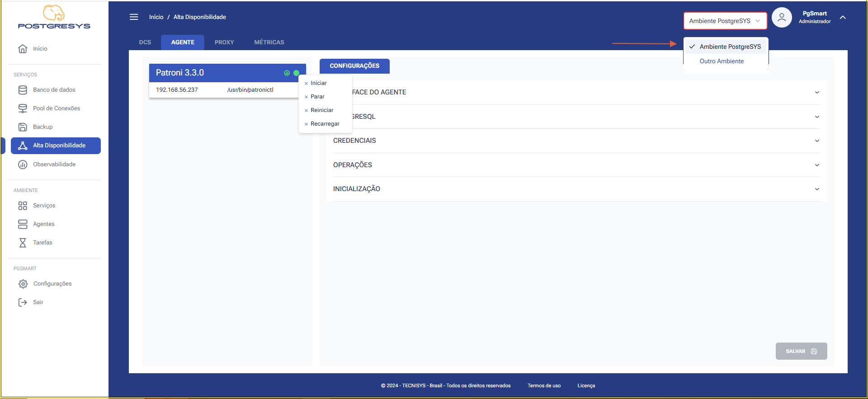Click PgSmart Administrador user label
The height and width of the screenshot is (399, 868).
point(815,17)
